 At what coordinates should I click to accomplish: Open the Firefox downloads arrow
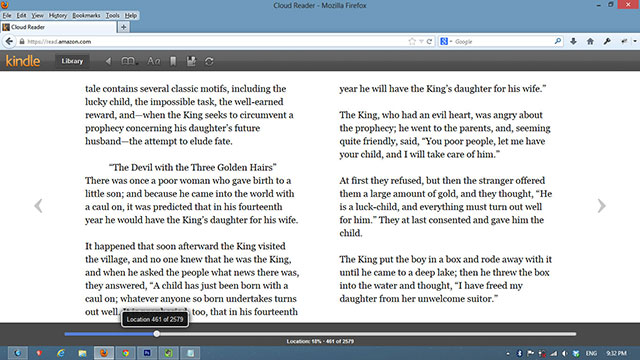573,41
